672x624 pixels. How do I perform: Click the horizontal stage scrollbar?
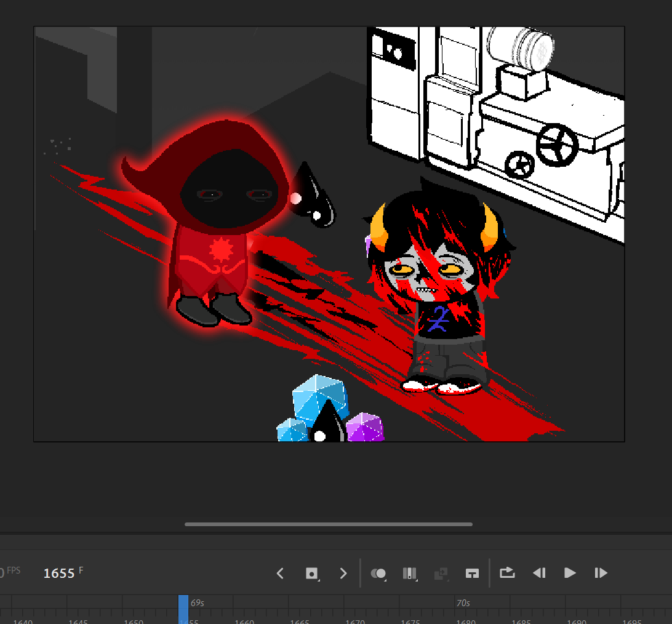click(x=329, y=524)
